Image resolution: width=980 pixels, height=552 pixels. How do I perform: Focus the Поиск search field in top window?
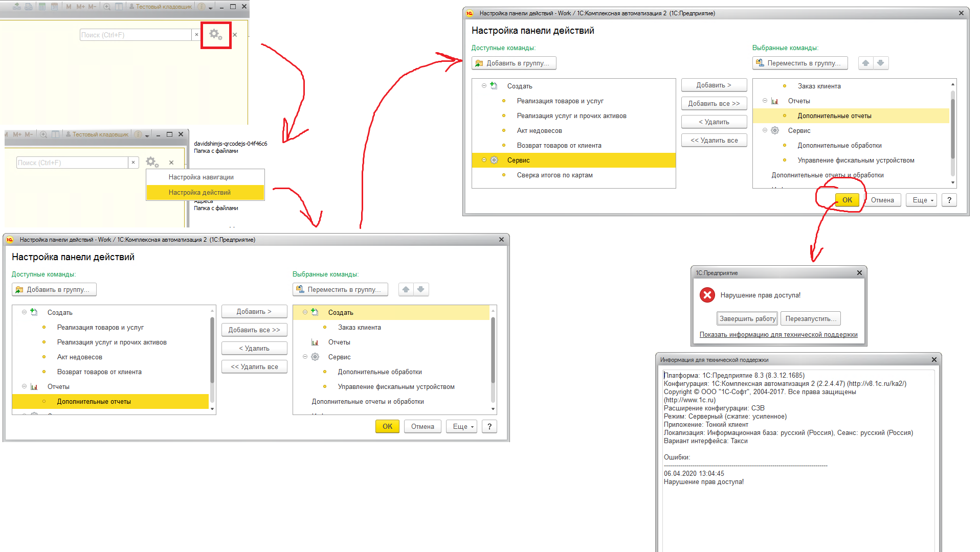136,35
